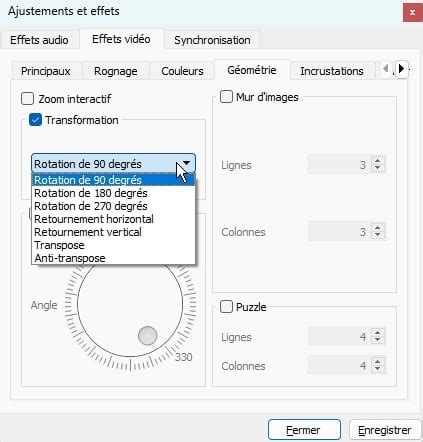Enable the Mur d'images checkbox
Image resolution: width=423 pixels, height=442 pixels.
[x=226, y=97]
